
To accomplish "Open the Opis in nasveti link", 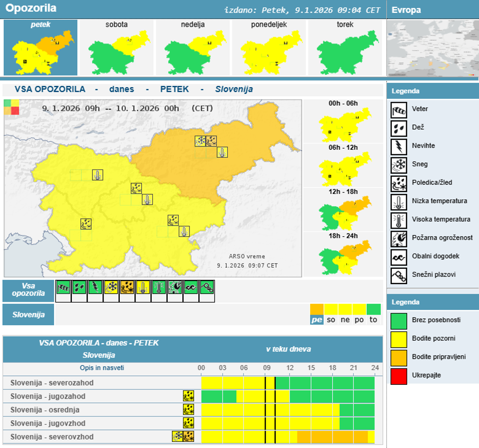I will (102, 368).
